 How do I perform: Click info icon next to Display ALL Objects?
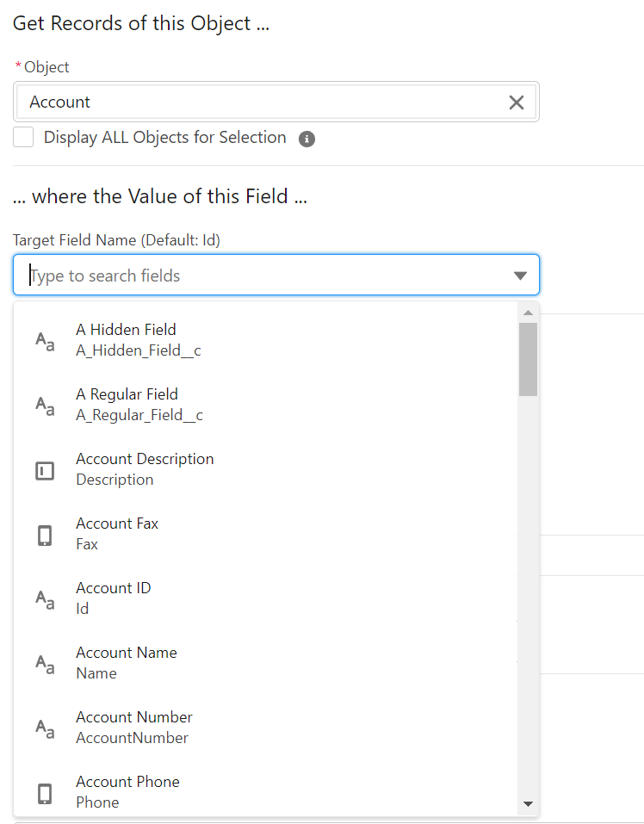307,139
